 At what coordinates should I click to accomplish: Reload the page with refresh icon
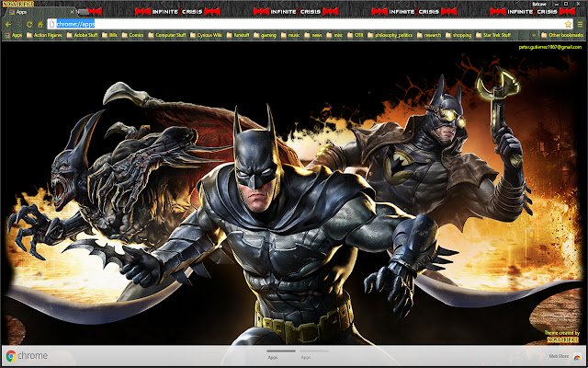coord(28,25)
